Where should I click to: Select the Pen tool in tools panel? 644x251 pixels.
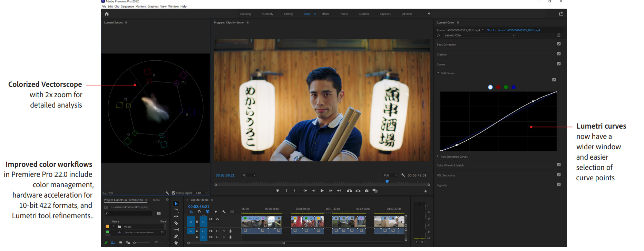(x=176, y=236)
